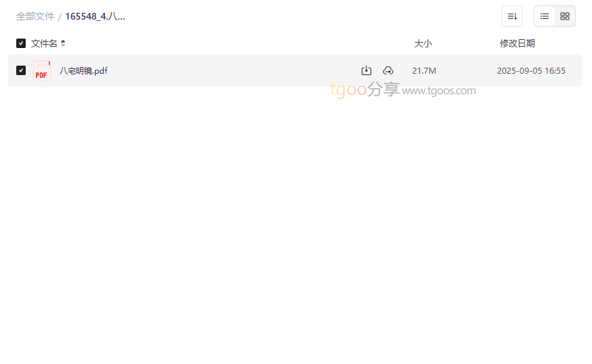Click the red PDF file type icon

pyautogui.click(x=41, y=70)
